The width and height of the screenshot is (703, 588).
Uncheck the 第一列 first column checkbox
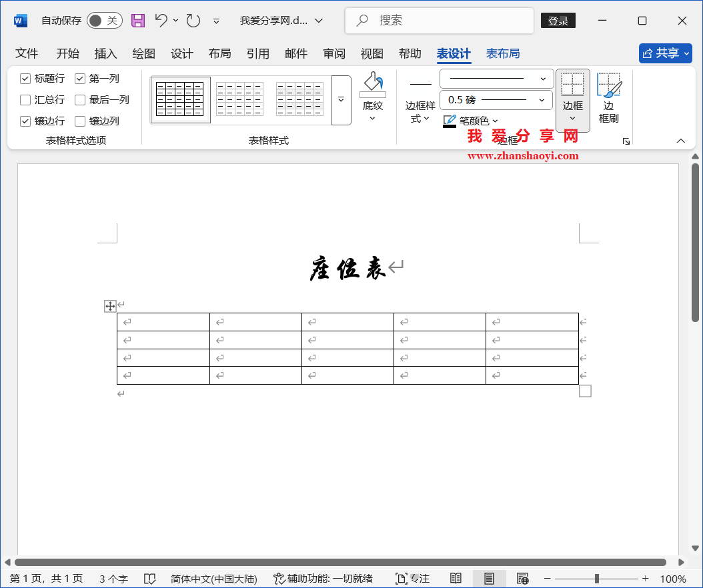tap(80, 79)
